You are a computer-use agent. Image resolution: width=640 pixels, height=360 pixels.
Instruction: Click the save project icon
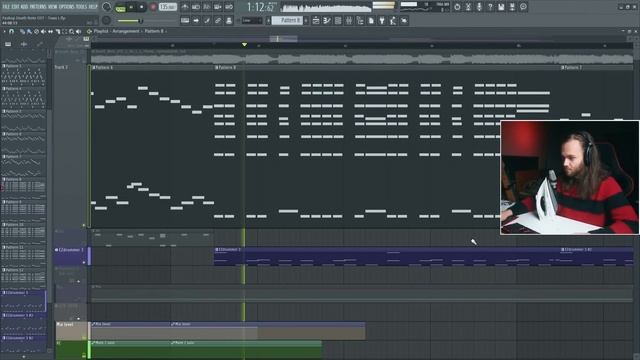coord(501,7)
